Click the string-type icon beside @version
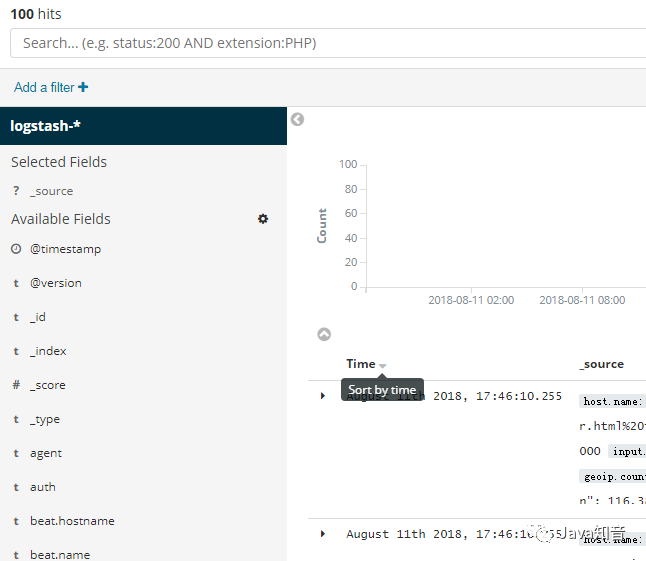The width and height of the screenshot is (646, 561). pyautogui.click(x=16, y=283)
